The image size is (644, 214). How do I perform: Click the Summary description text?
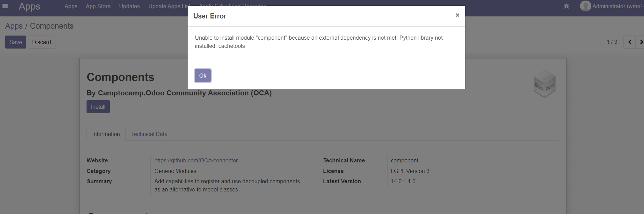click(x=228, y=185)
